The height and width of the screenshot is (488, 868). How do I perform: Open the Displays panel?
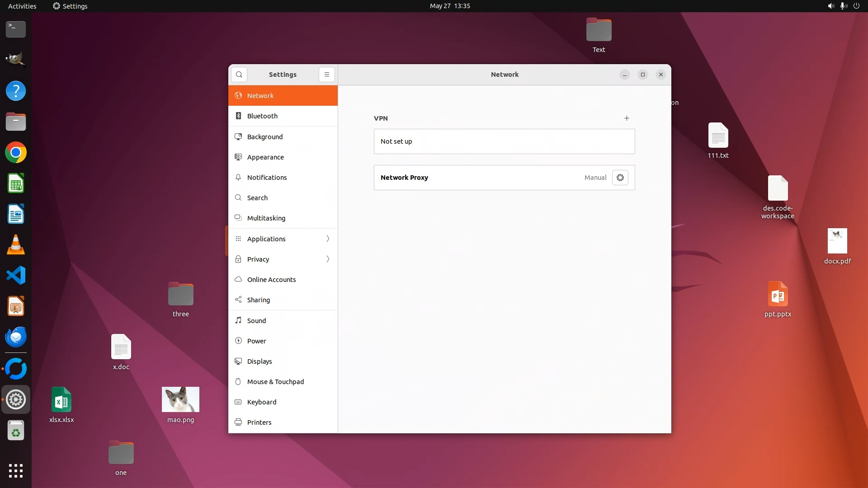[259, 361]
